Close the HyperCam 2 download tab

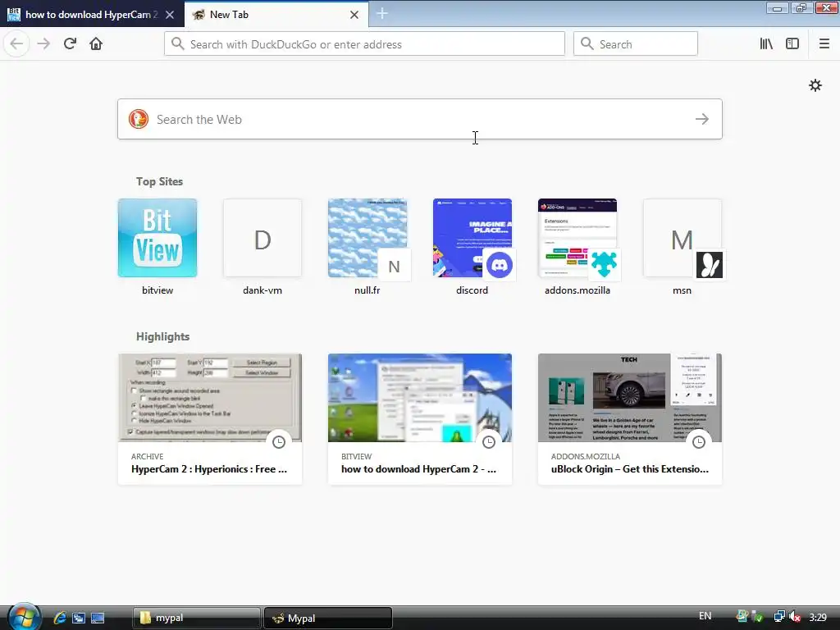pyautogui.click(x=170, y=15)
